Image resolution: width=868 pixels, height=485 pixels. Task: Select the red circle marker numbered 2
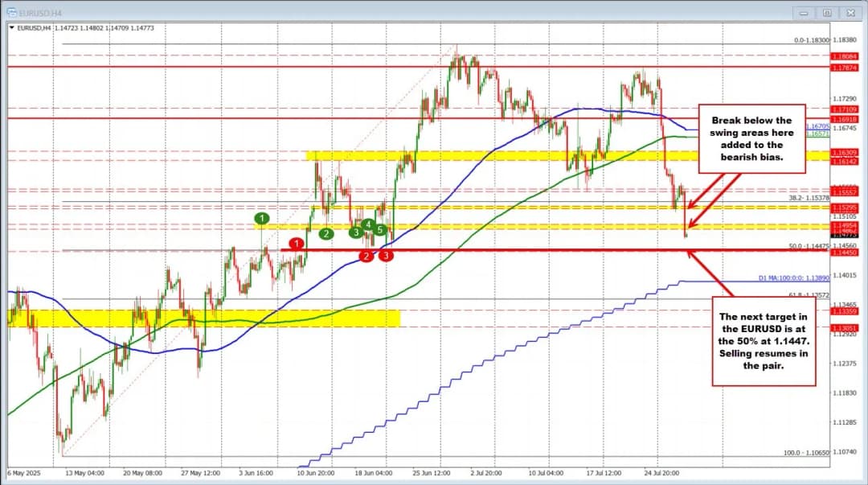point(366,256)
